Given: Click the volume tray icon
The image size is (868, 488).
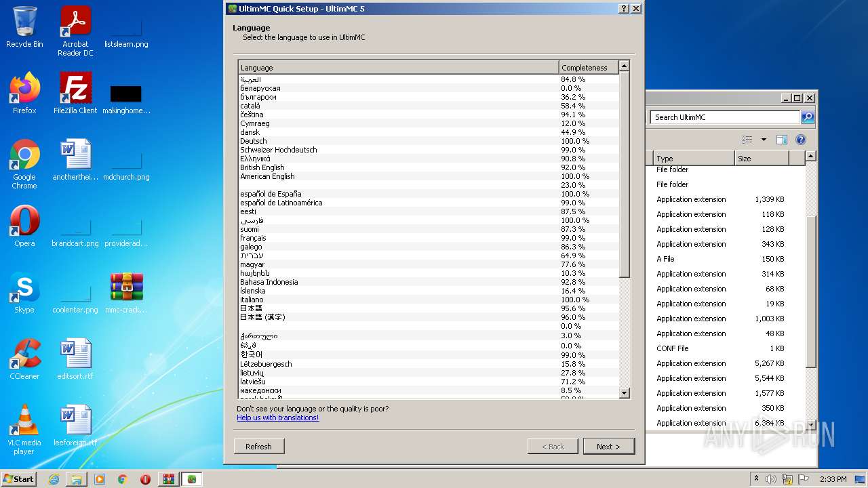Looking at the screenshot, I should [771, 479].
